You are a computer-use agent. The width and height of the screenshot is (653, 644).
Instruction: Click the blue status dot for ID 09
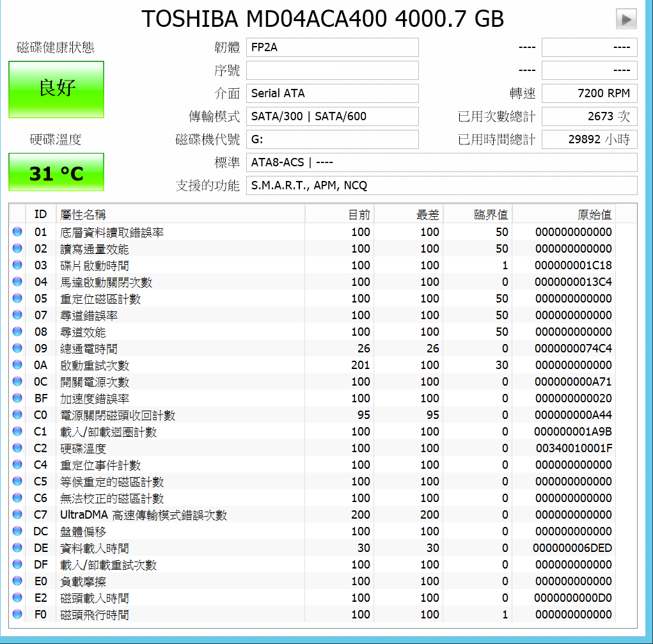[x=17, y=349]
